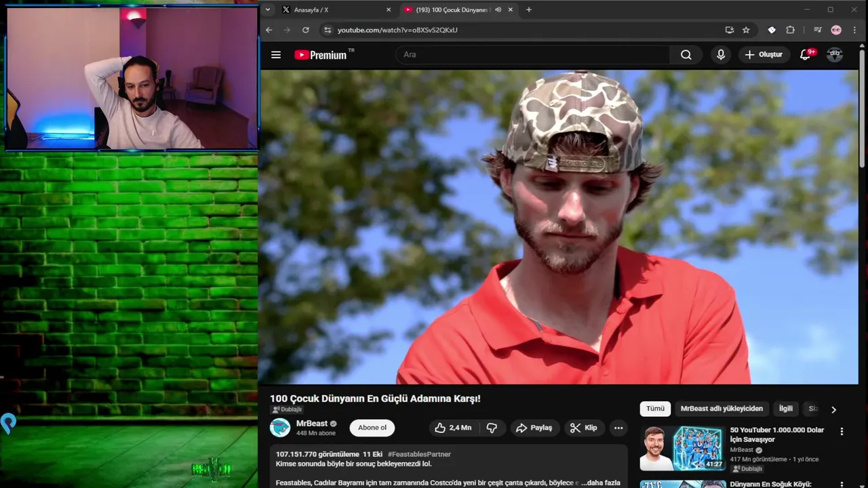Minimize the Chrome window
This screenshot has width=868, height=488.
pos(807,9)
